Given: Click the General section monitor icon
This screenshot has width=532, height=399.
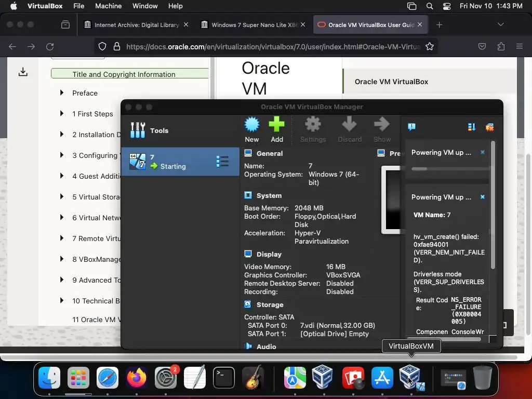Looking at the screenshot, I should tap(248, 153).
